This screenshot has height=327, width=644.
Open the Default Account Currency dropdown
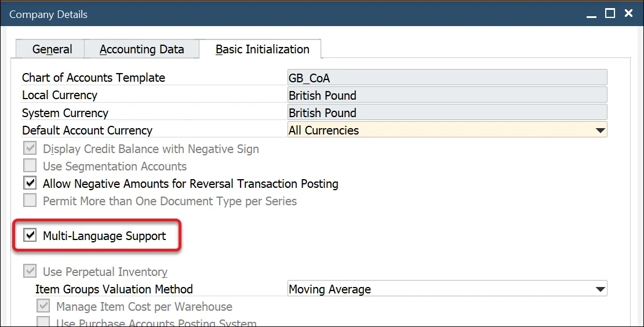(x=601, y=130)
